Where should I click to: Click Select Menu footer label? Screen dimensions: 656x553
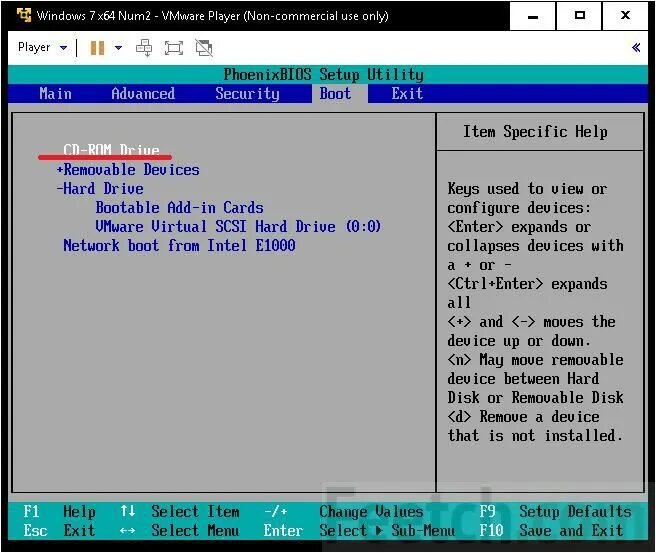pos(195,530)
